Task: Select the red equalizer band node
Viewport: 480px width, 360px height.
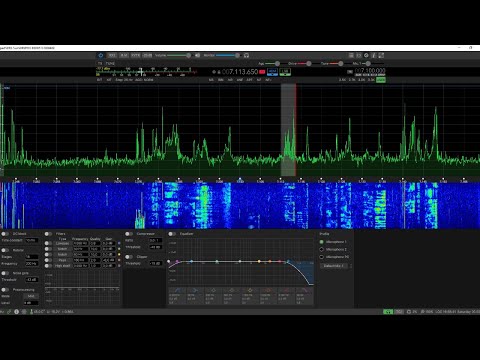Action: [280, 261]
